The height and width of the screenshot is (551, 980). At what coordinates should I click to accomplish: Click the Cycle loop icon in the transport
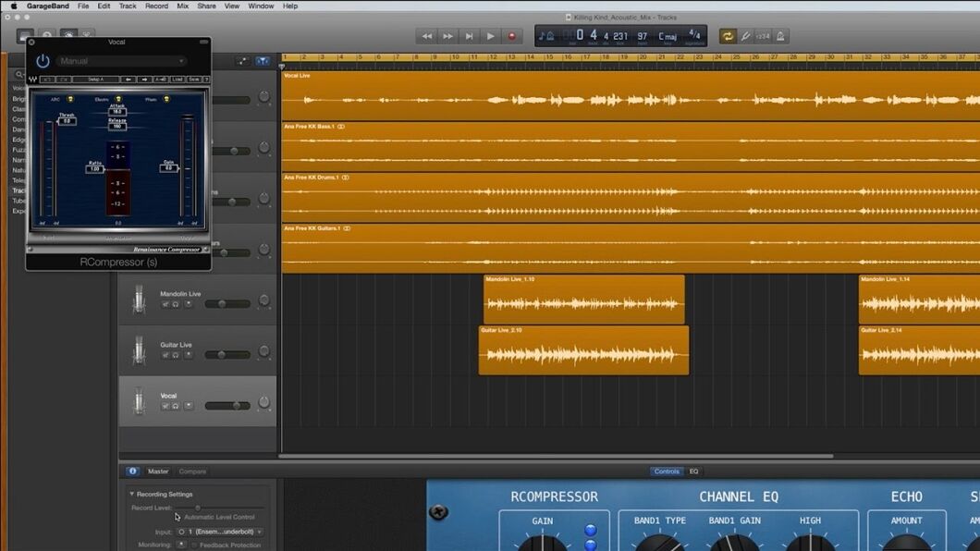point(728,35)
